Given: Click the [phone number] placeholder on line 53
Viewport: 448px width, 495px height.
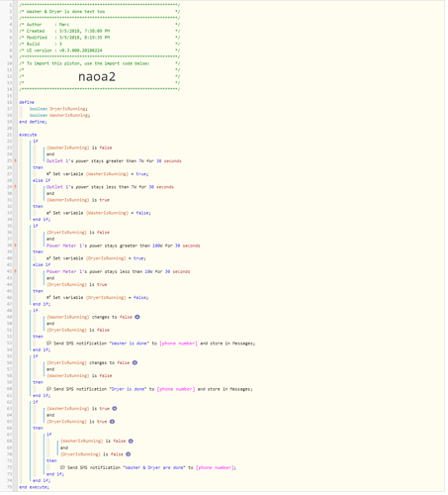Looking at the screenshot, I should click(179, 345).
